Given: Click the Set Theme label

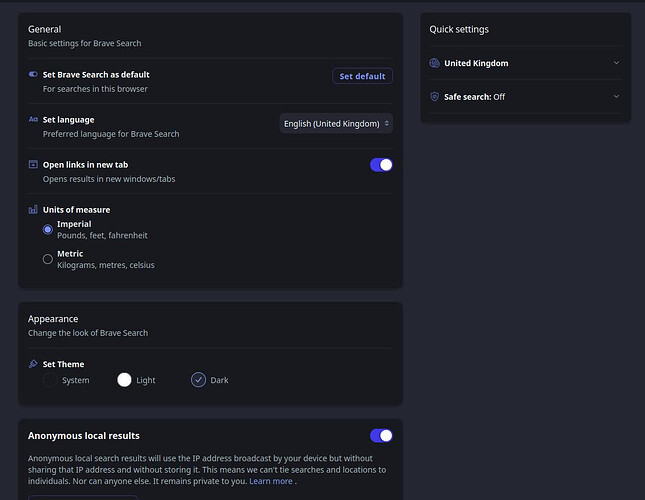Looking at the screenshot, I should coord(63,364).
